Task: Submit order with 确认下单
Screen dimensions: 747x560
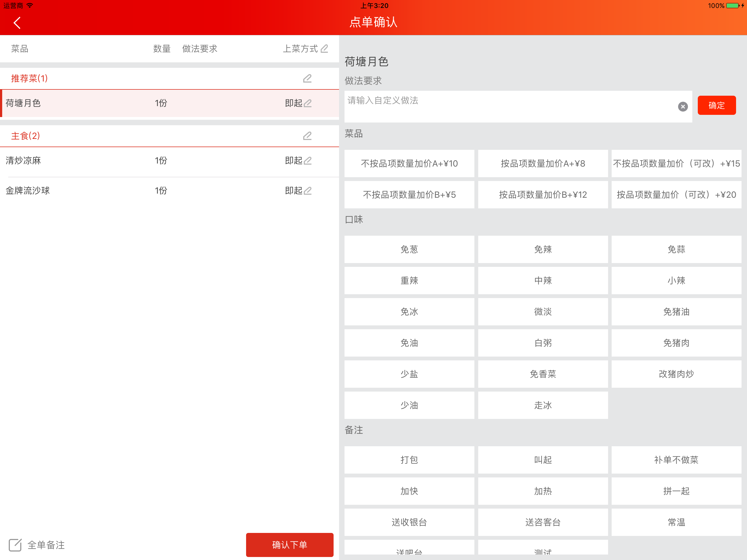Action: [x=289, y=545]
